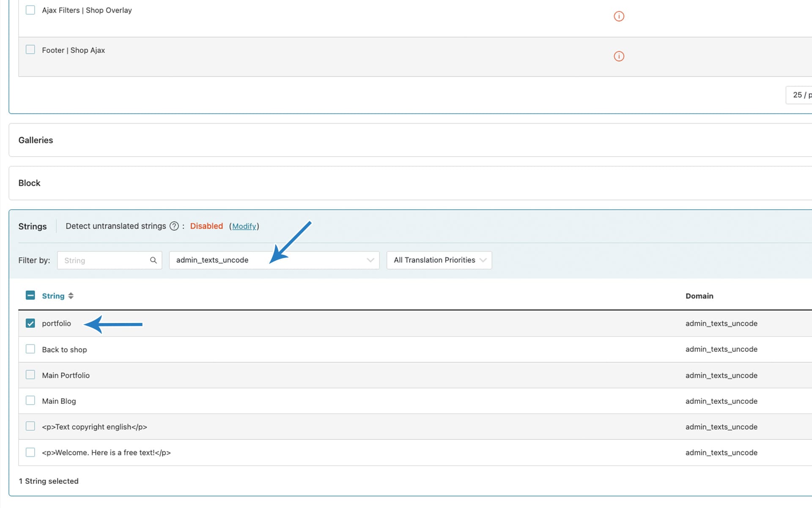Viewport: 812px width, 508px height.
Task: Toggle select-all String header checkbox
Action: tap(30, 295)
